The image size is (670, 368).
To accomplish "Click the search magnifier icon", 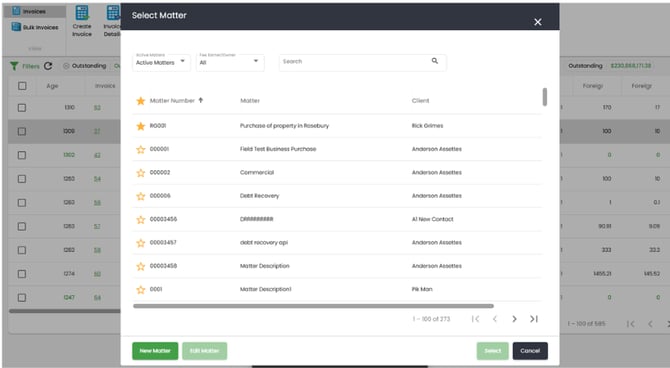I will (x=435, y=61).
